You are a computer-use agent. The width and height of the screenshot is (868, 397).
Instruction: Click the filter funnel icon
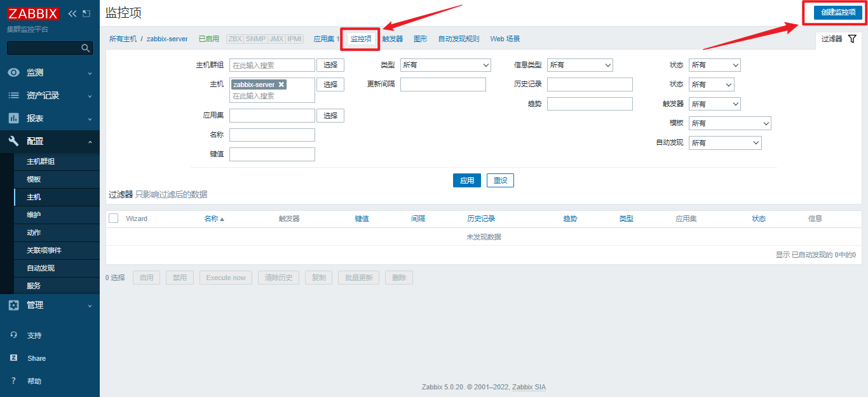tap(853, 39)
